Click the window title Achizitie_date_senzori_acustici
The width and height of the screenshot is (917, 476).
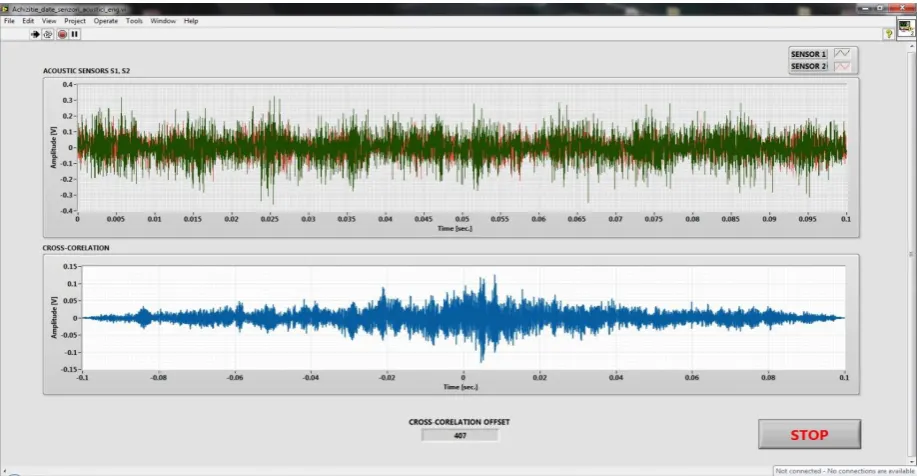pyautogui.click(x=69, y=9)
